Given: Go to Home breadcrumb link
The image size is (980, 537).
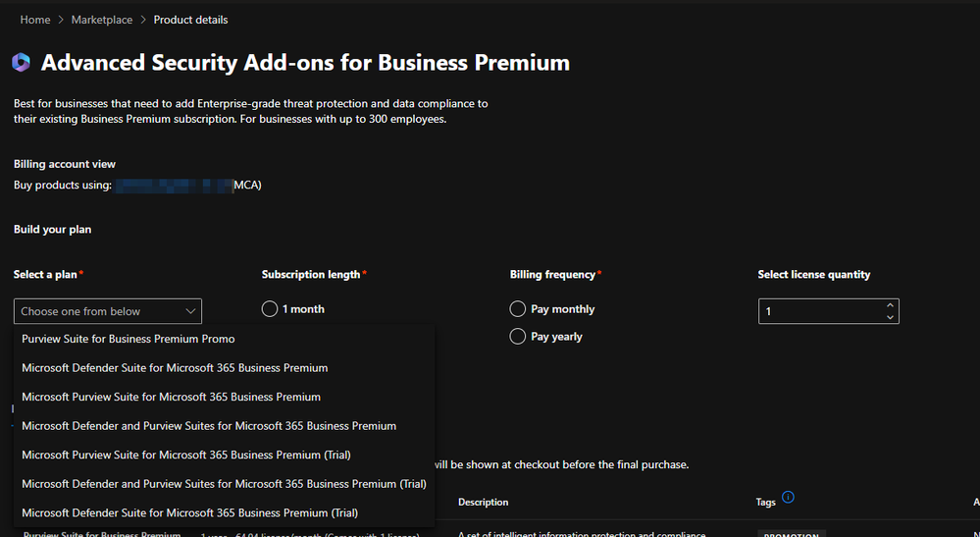Looking at the screenshot, I should pyautogui.click(x=35, y=20).
